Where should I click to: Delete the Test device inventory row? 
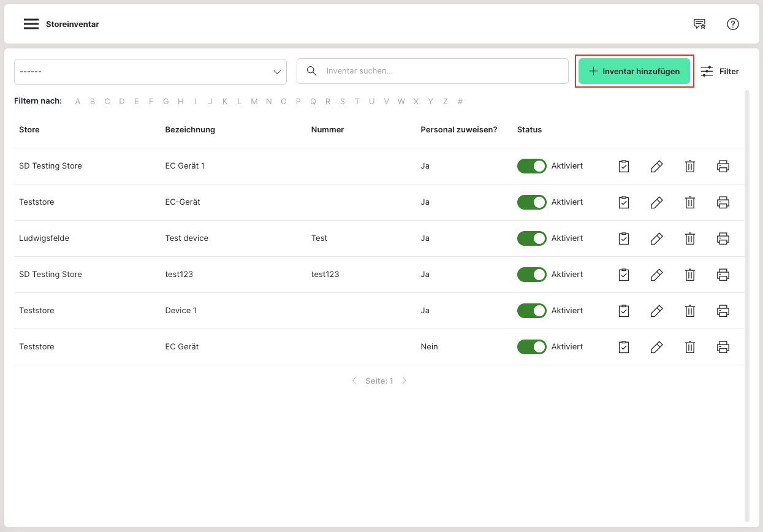point(690,238)
